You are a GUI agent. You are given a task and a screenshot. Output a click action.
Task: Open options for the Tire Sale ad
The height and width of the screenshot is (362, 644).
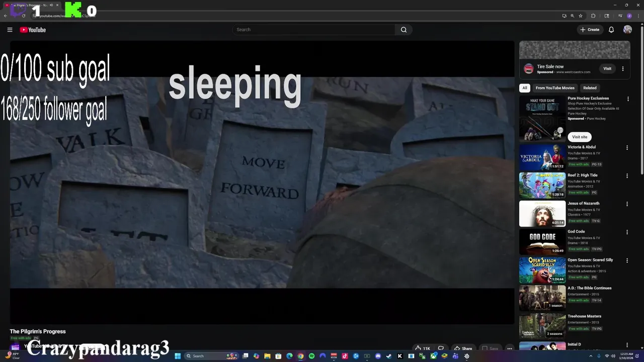point(623,69)
